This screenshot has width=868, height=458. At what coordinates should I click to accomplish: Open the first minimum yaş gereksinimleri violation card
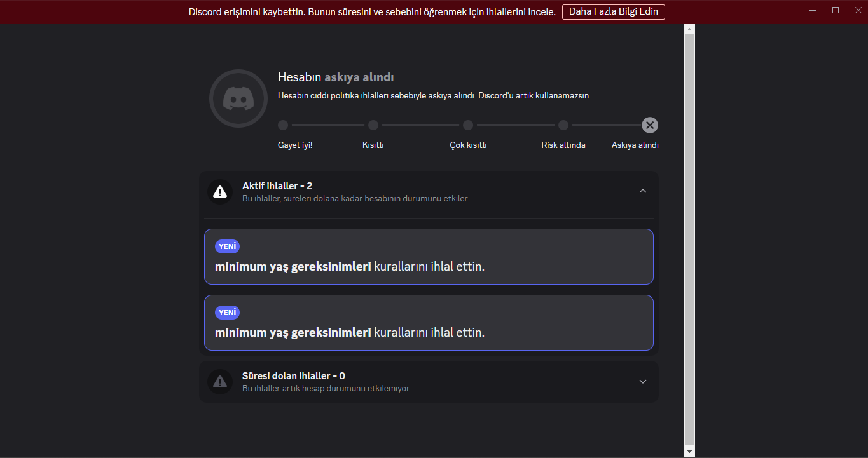(429, 257)
